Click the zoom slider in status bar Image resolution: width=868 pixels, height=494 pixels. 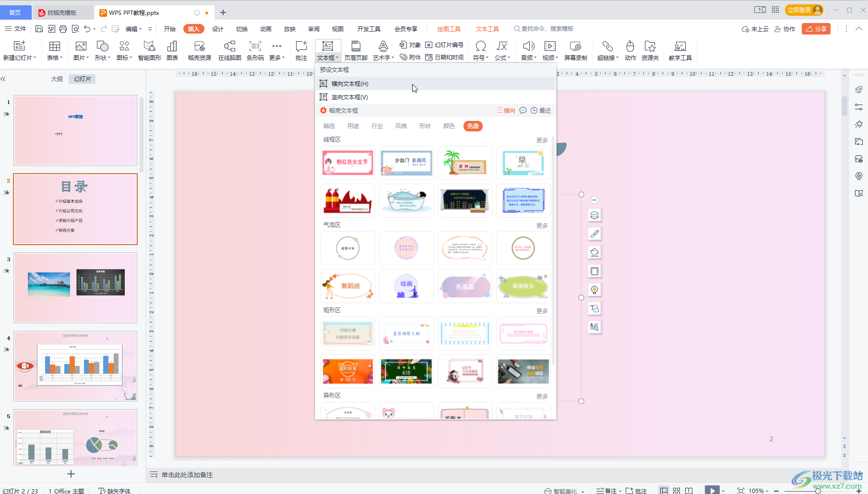(x=818, y=491)
